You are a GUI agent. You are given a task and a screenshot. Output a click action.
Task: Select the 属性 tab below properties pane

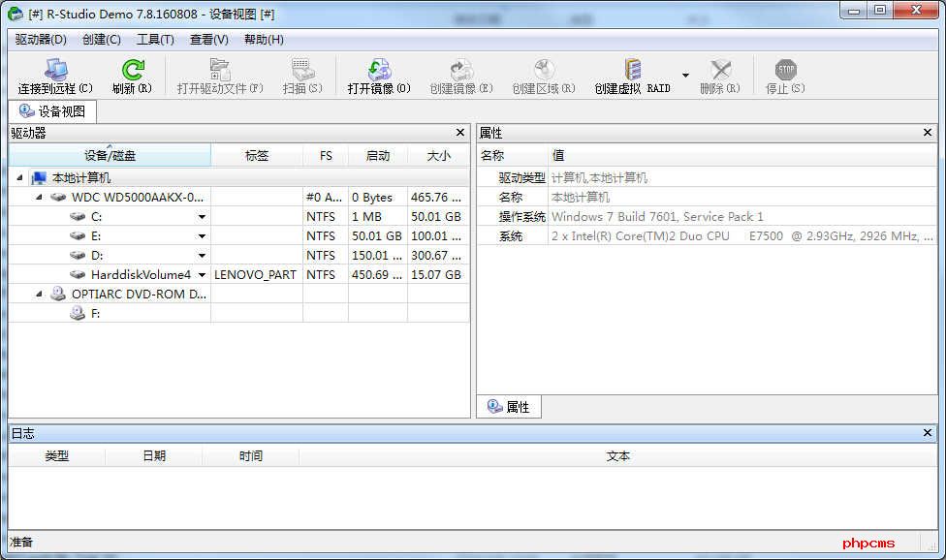click(x=509, y=407)
